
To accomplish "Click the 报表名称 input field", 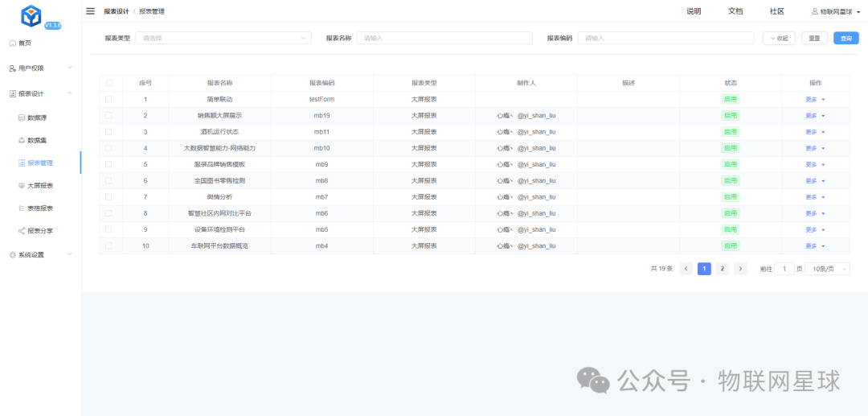I will point(444,38).
